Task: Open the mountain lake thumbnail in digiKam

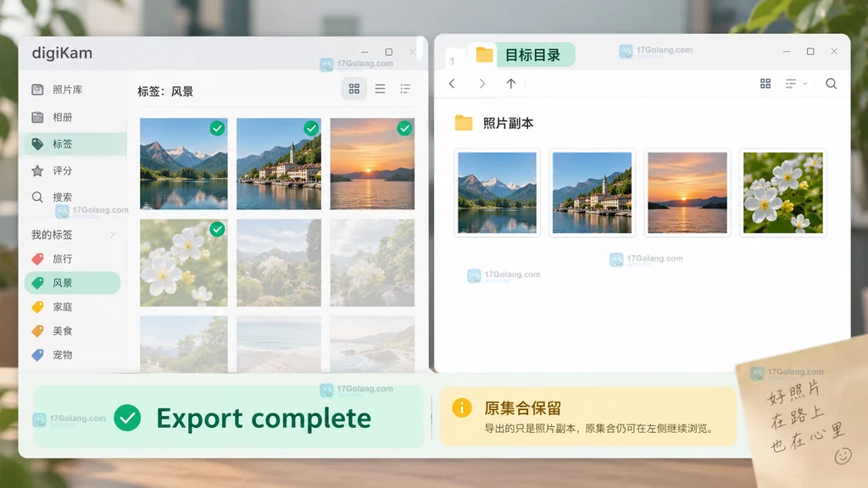Action: pyautogui.click(x=183, y=164)
